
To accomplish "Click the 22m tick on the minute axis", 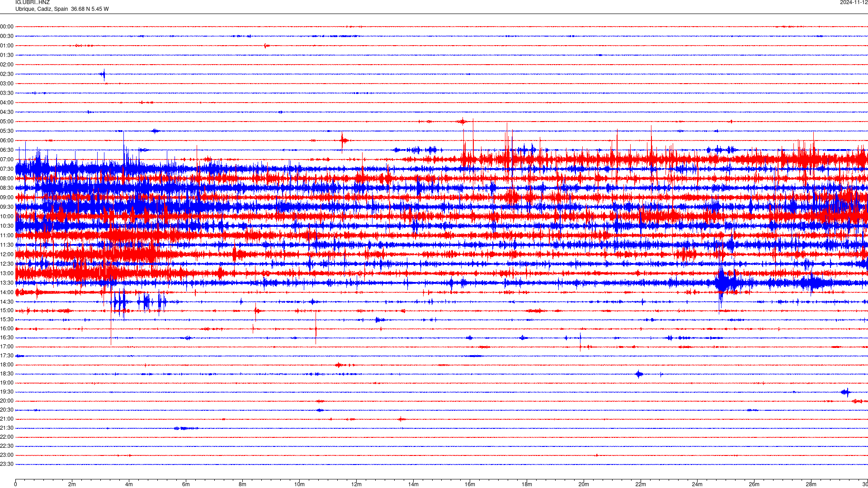I will coord(641,484).
